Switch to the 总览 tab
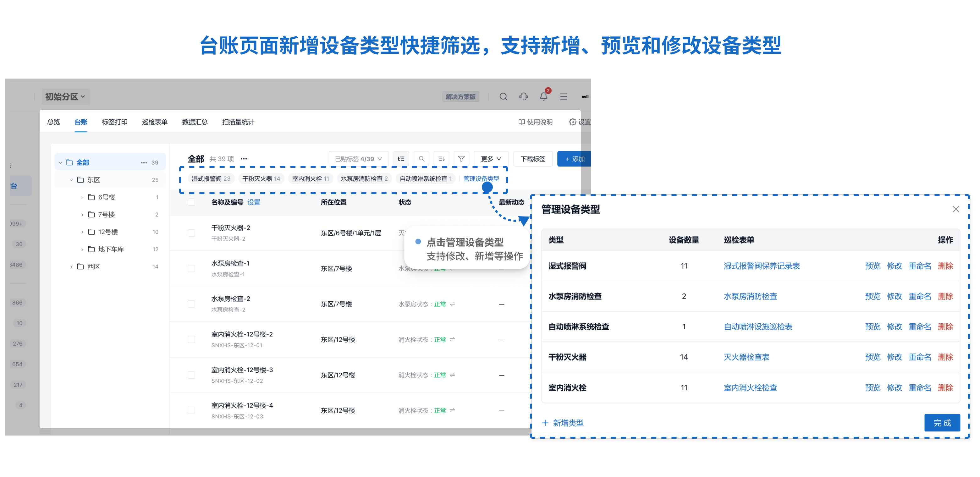Image resolution: width=980 pixels, height=477 pixels. 53,122
